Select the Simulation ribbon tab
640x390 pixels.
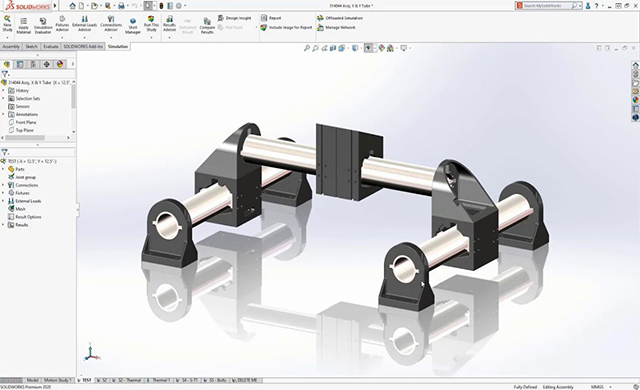[x=118, y=47]
